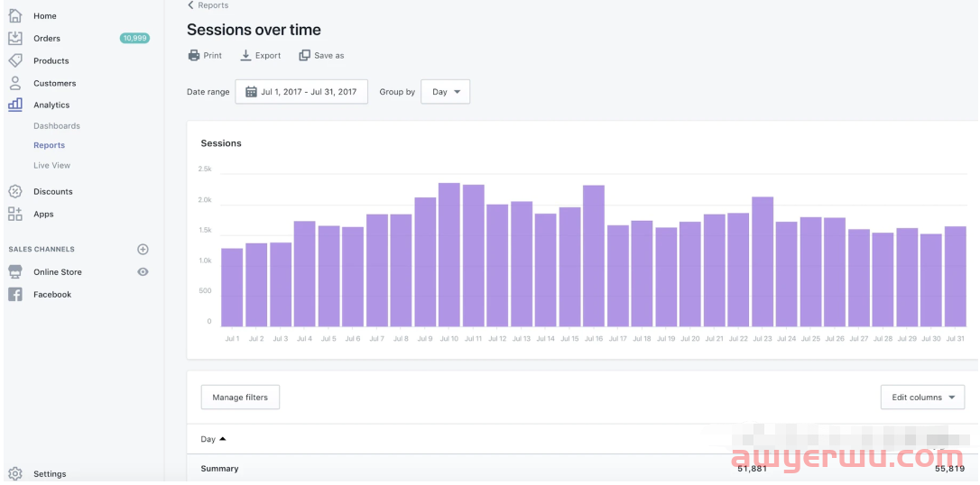
Task: Open the Group by Day dropdown
Action: (x=445, y=92)
